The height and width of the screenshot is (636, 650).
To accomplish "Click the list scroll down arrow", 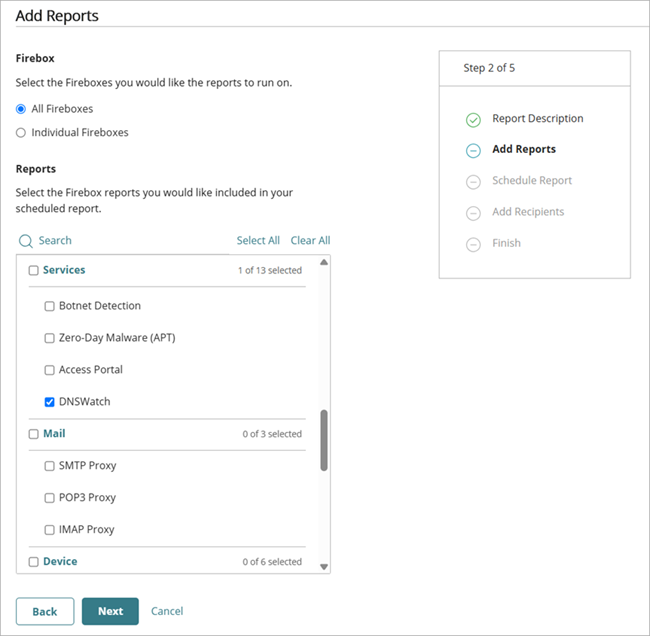I will (x=324, y=567).
